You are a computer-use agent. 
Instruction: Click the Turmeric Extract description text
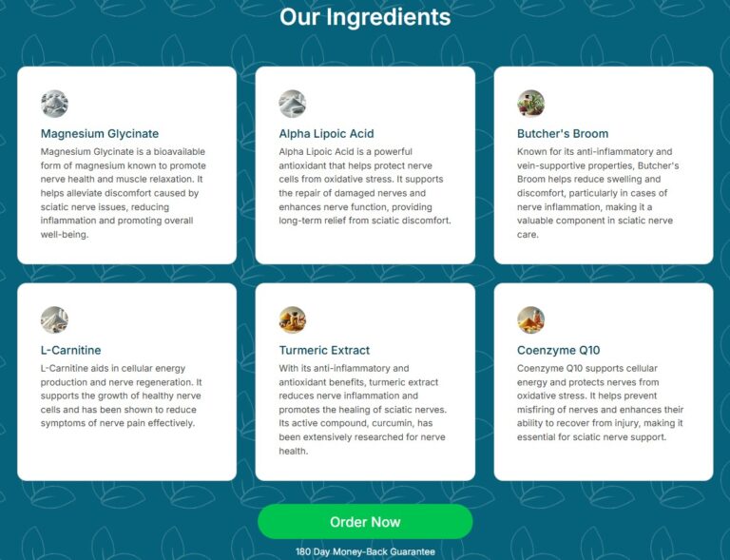[362, 410]
